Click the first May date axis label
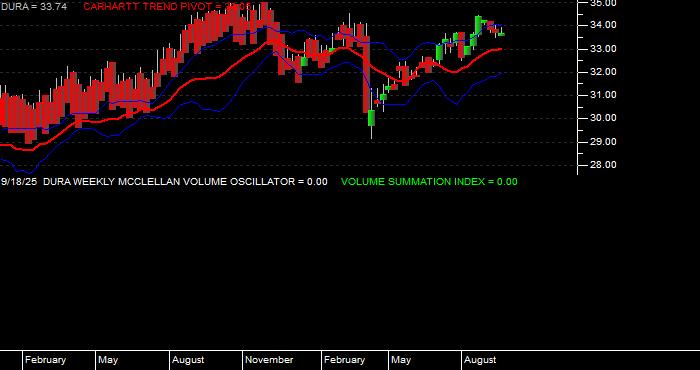Image resolution: width=700 pixels, height=370 pixels. 108,360
